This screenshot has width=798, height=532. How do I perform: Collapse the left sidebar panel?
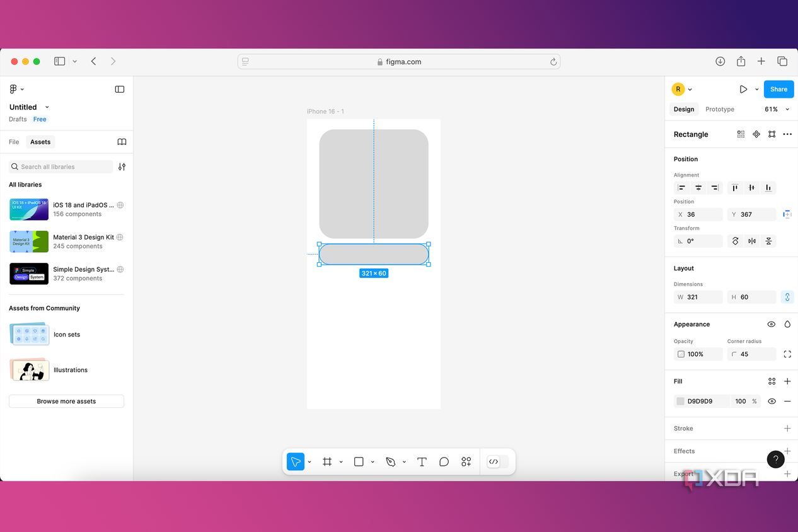pos(120,90)
